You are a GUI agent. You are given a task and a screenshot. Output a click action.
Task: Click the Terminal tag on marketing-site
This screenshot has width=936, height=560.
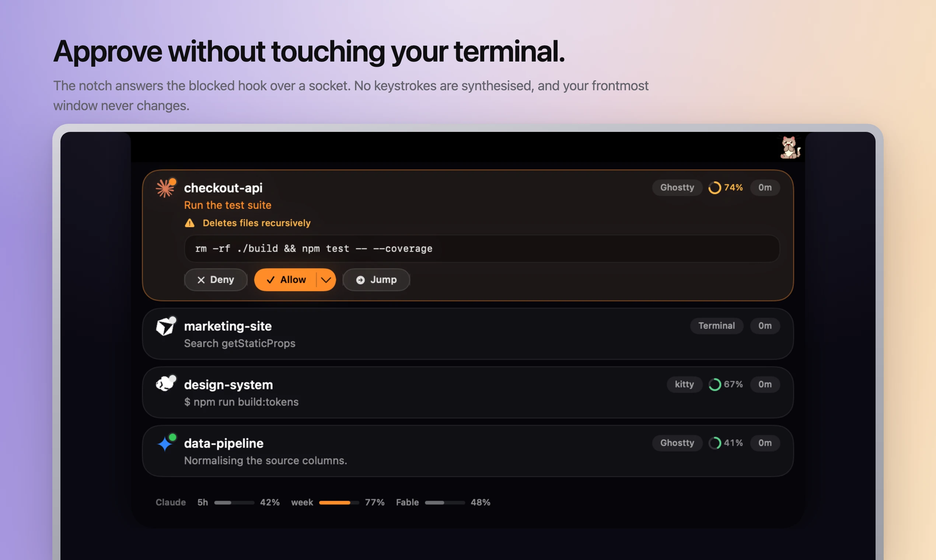(716, 326)
